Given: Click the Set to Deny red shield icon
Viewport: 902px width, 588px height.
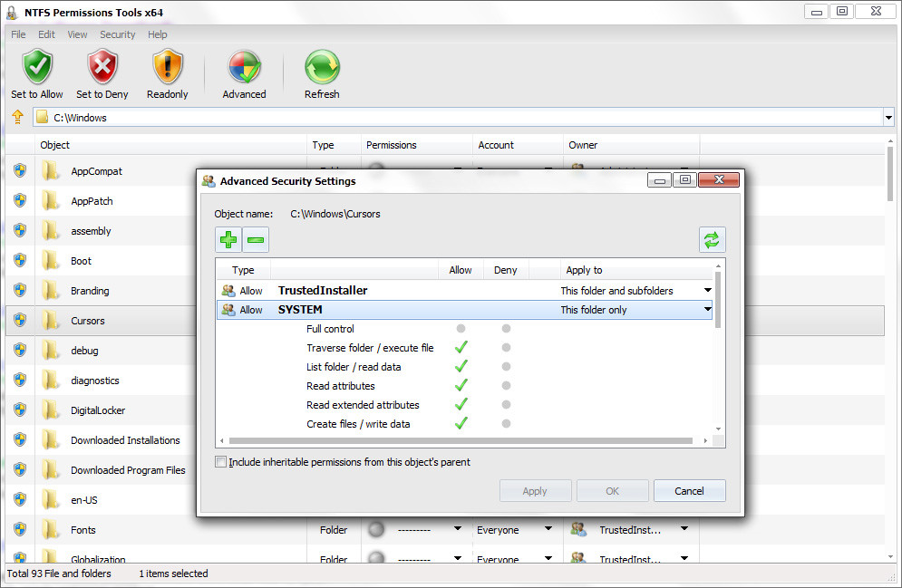Looking at the screenshot, I should pos(102,67).
